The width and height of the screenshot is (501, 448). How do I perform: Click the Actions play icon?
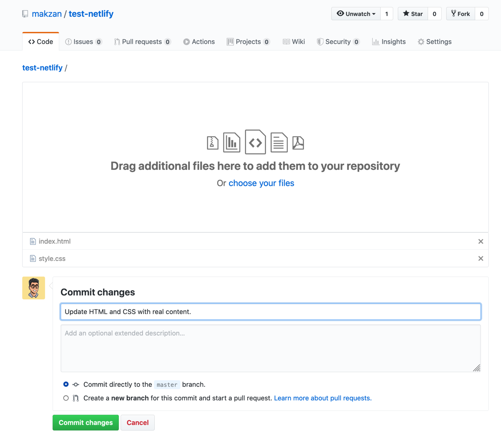(187, 42)
